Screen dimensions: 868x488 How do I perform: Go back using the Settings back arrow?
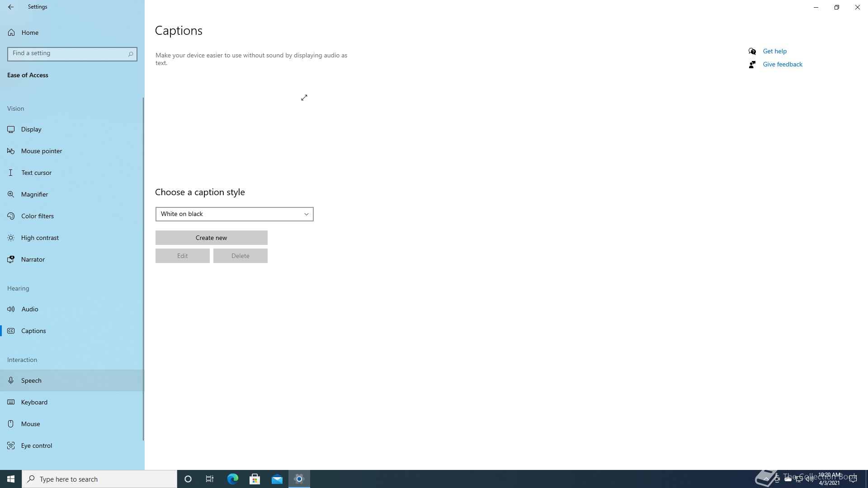tap(11, 7)
